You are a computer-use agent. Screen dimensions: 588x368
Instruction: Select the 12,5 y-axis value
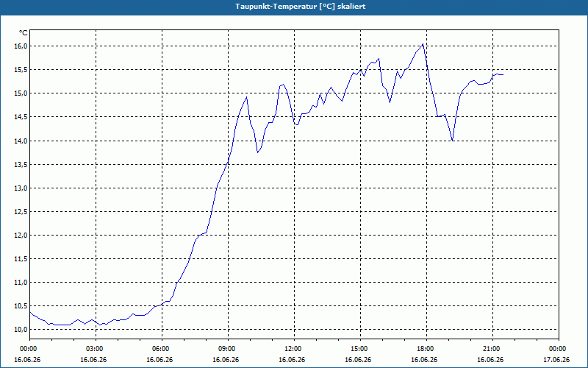click(x=21, y=212)
